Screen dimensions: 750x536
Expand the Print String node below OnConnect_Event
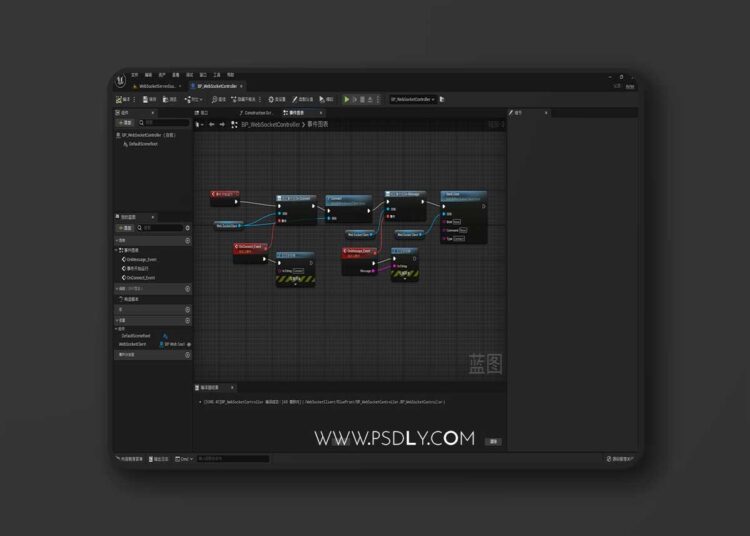(x=295, y=284)
